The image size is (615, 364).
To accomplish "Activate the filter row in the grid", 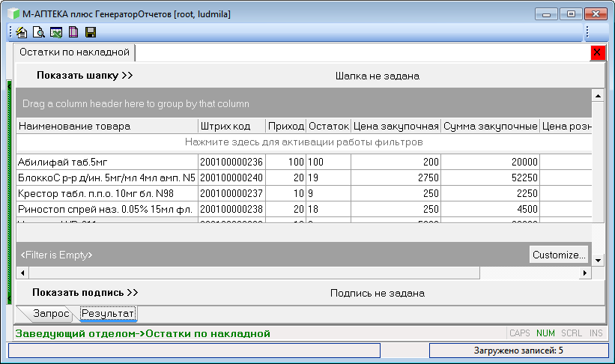I will pos(304,142).
